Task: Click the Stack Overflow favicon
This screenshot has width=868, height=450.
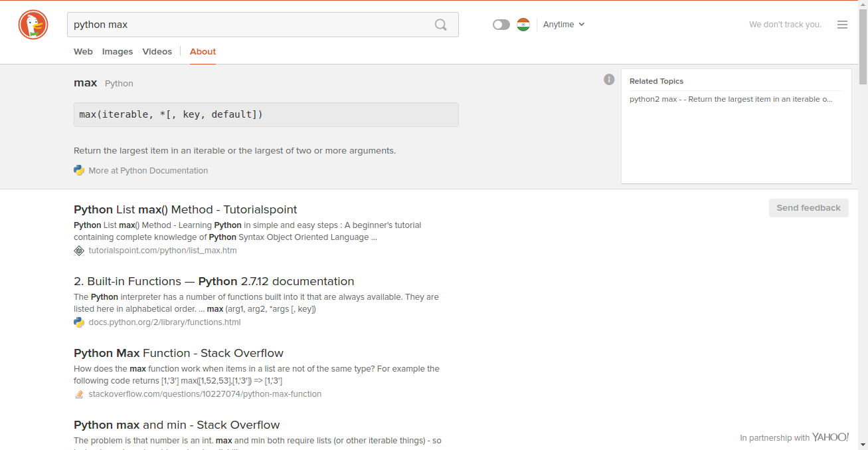Action: [x=79, y=394]
